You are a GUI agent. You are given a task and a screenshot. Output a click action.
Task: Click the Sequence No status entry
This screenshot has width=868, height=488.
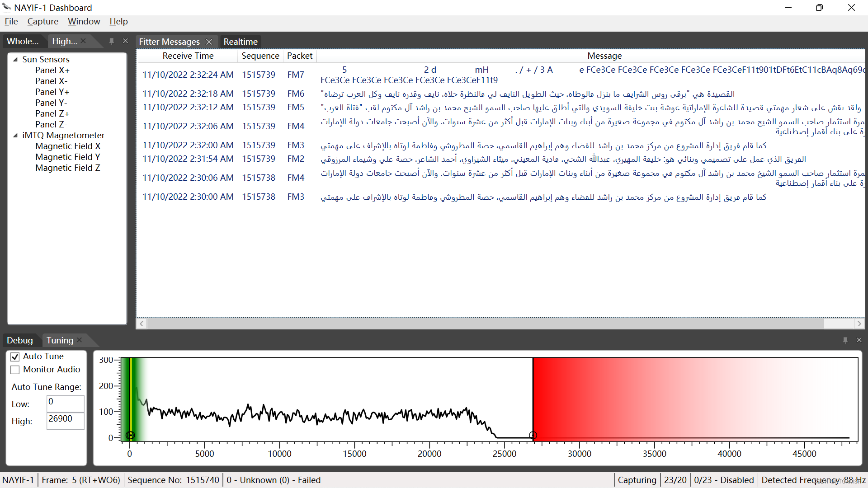point(173,480)
